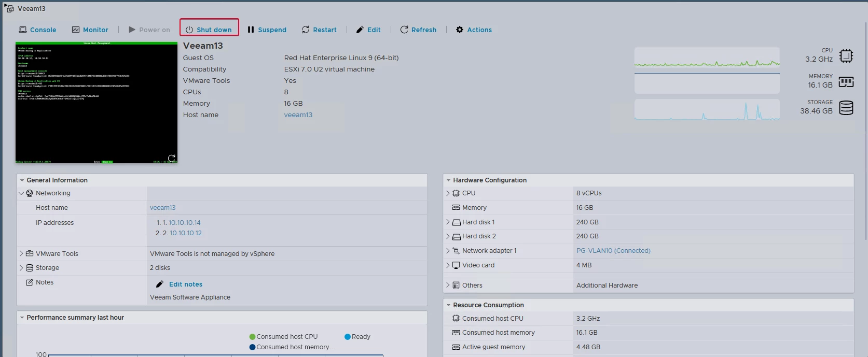
Task: Collapse Performance summary last hour panel
Action: pos(22,318)
